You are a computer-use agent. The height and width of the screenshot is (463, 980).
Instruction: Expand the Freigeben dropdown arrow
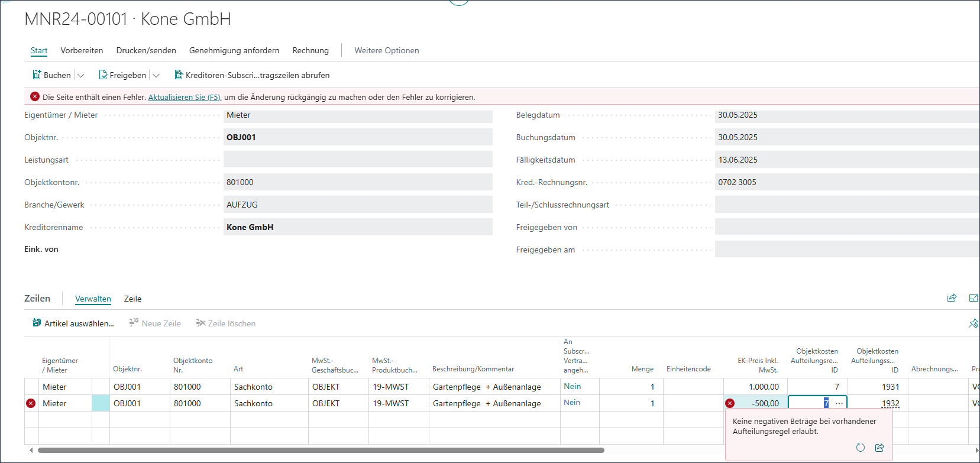[x=156, y=76]
